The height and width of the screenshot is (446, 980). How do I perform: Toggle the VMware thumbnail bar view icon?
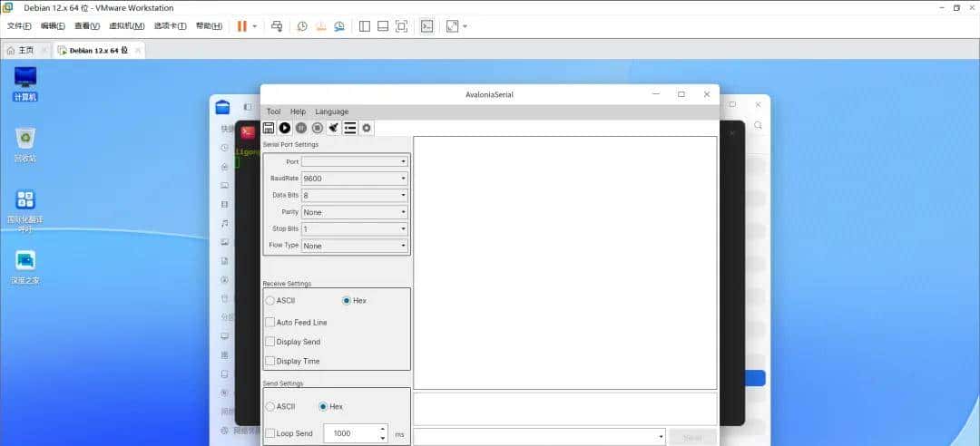tap(383, 26)
